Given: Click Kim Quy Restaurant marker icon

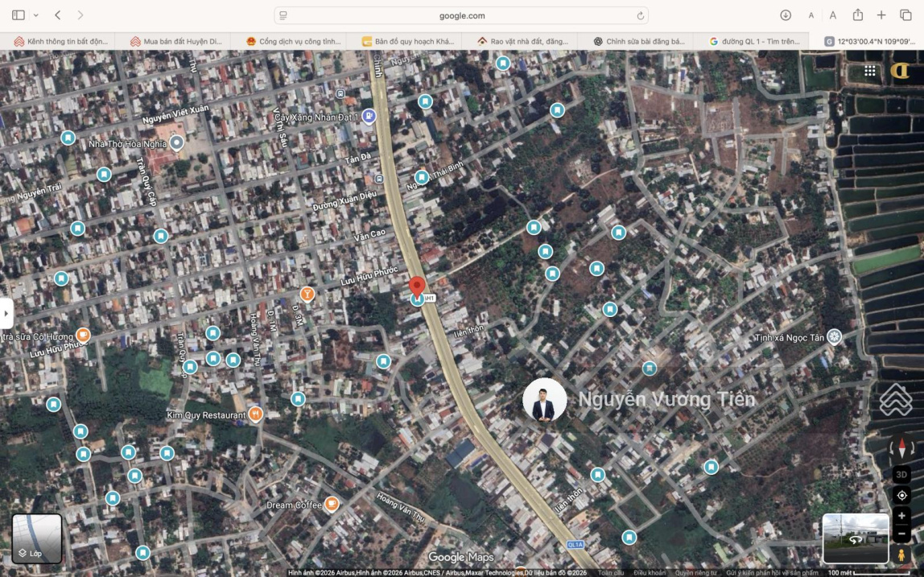Looking at the screenshot, I should point(256,414).
